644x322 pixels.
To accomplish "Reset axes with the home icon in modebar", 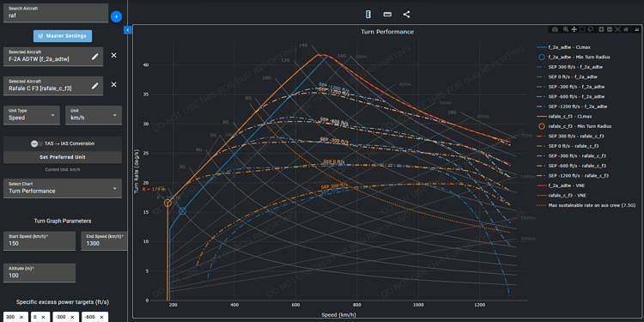I will point(626,29).
